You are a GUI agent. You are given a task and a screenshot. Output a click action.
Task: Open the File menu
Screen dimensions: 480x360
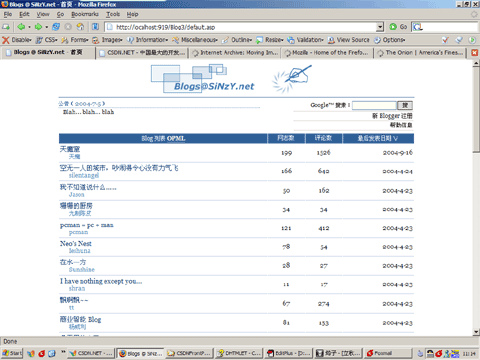[8, 14]
